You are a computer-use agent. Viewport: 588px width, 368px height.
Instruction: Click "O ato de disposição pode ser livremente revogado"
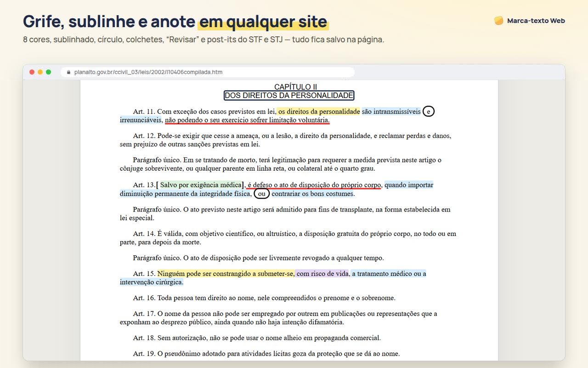coord(259,258)
